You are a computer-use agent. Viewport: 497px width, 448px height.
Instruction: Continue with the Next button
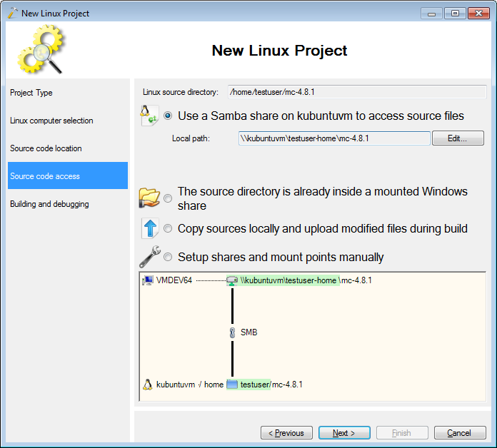[x=344, y=433]
